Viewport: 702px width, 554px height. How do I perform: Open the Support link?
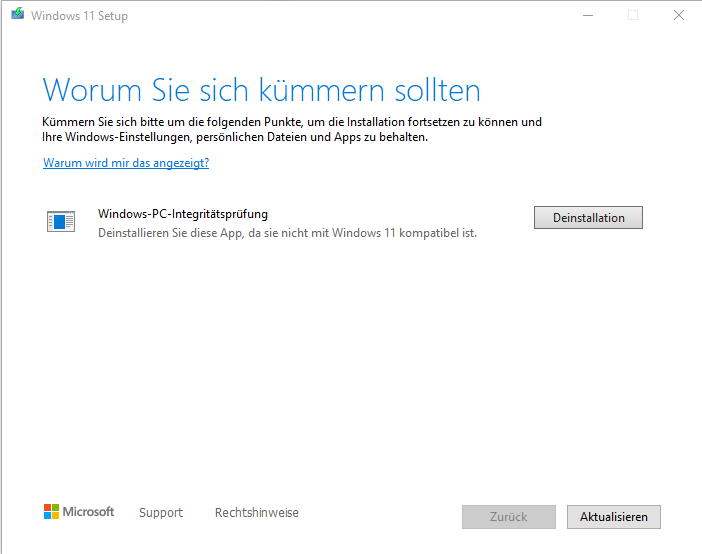pyautogui.click(x=161, y=512)
